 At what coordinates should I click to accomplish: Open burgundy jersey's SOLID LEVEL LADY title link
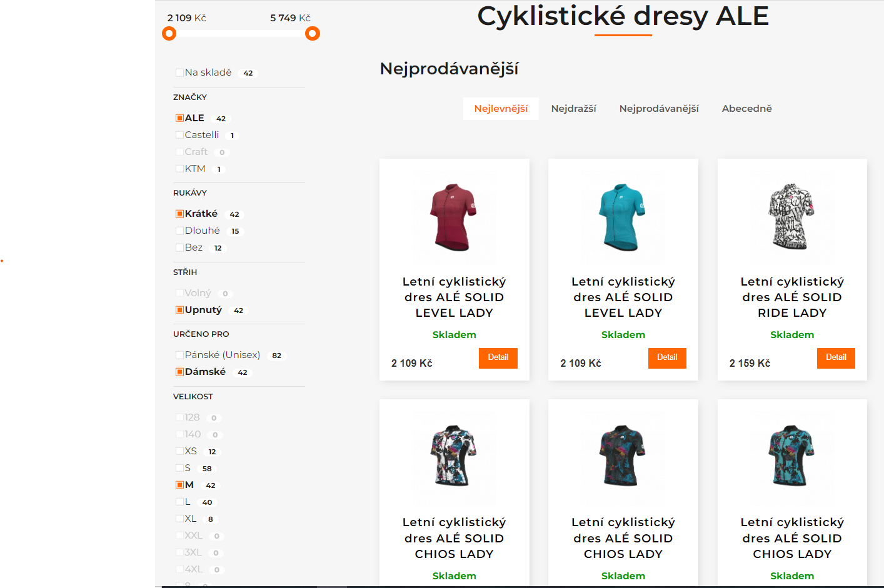[455, 297]
